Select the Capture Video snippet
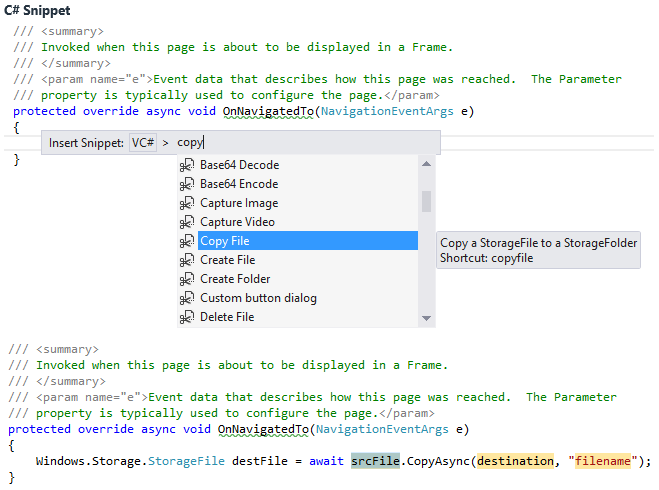The width and height of the screenshot is (659, 490). pyautogui.click(x=237, y=222)
